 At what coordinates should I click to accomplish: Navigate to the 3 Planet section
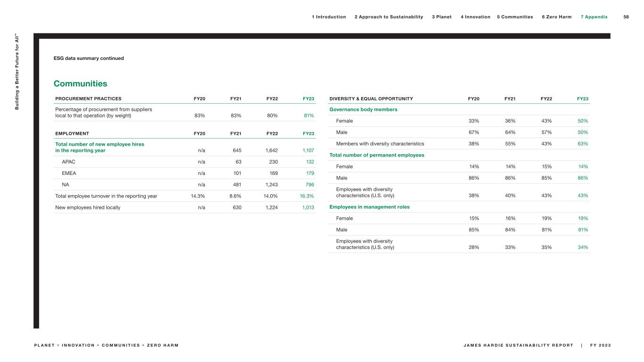point(441,17)
